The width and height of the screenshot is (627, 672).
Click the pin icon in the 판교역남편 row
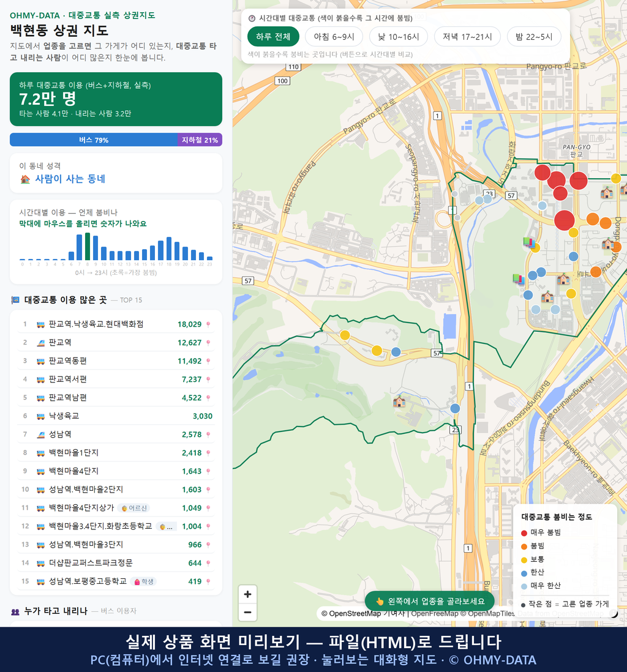pyautogui.click(x=208, y=398)
